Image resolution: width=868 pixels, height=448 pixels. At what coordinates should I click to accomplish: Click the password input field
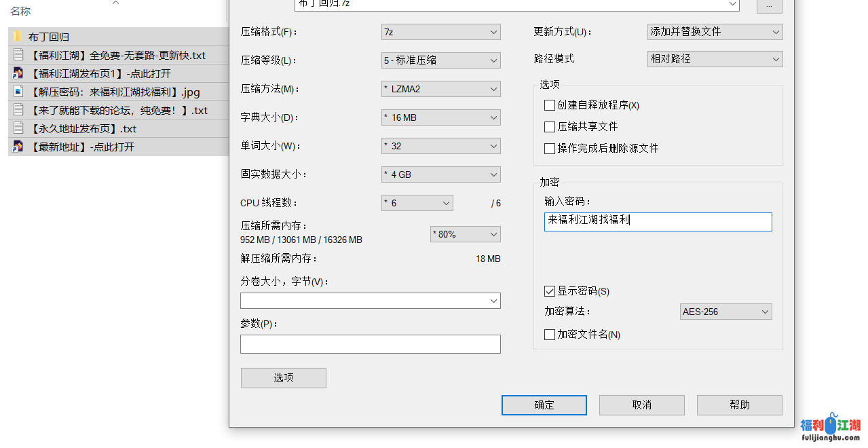(657, 221)
